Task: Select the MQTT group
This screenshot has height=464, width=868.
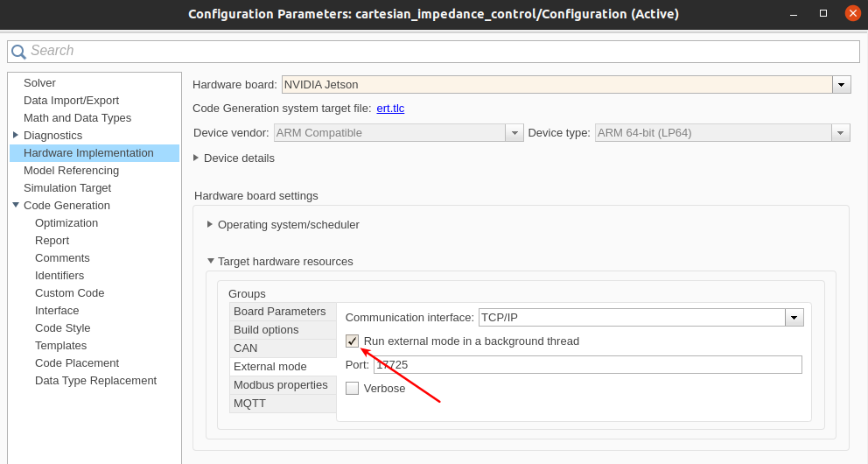Action: coord(249,404)
